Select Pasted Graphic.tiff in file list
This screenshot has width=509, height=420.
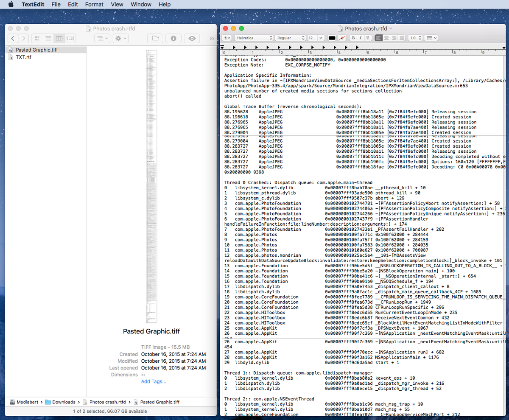coord(46,50)
